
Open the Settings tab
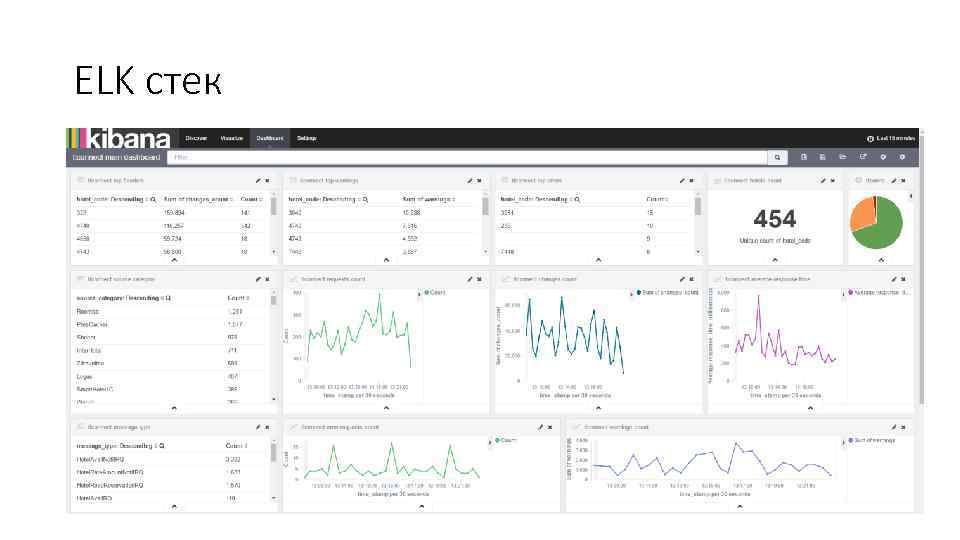click(307, 138)
